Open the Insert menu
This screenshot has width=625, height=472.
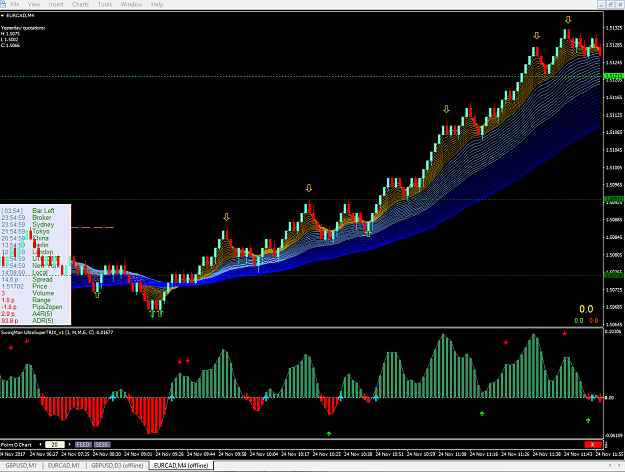(56, 4)
